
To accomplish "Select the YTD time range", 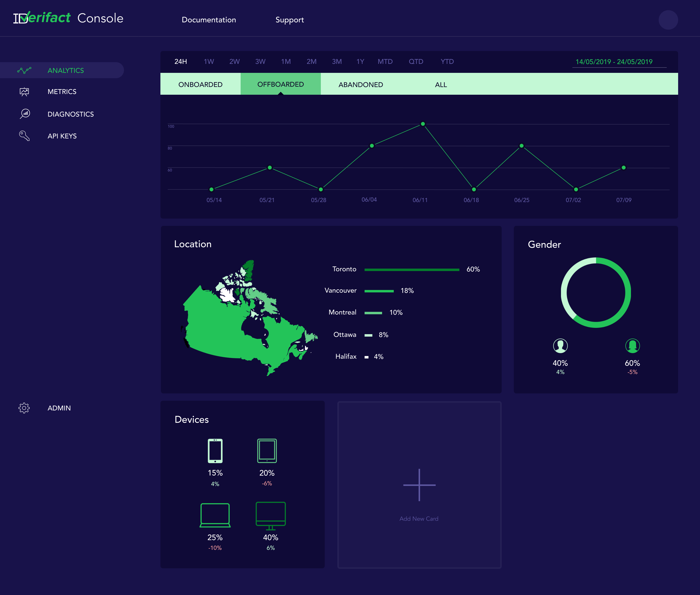I will 447,61.
